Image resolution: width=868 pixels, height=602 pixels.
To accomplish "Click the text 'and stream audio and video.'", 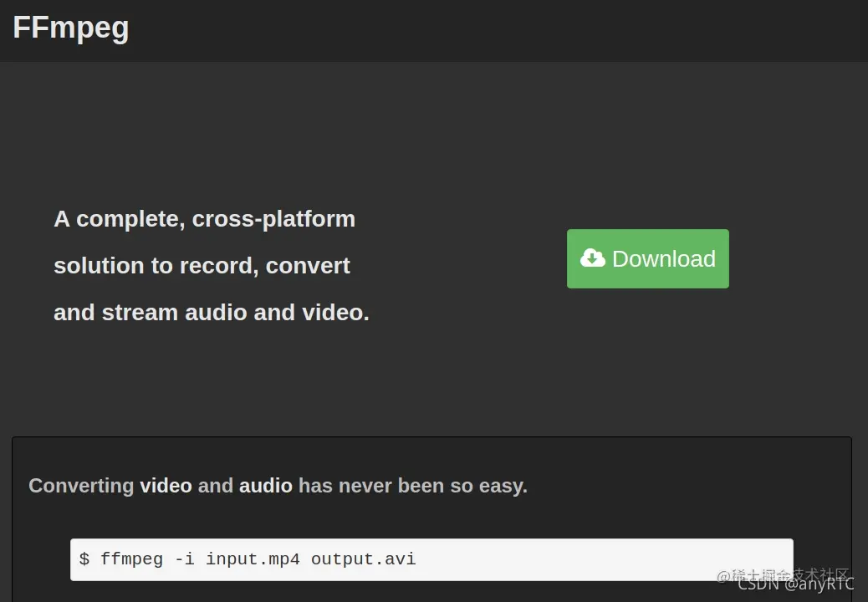I will (x=212, y=313).
